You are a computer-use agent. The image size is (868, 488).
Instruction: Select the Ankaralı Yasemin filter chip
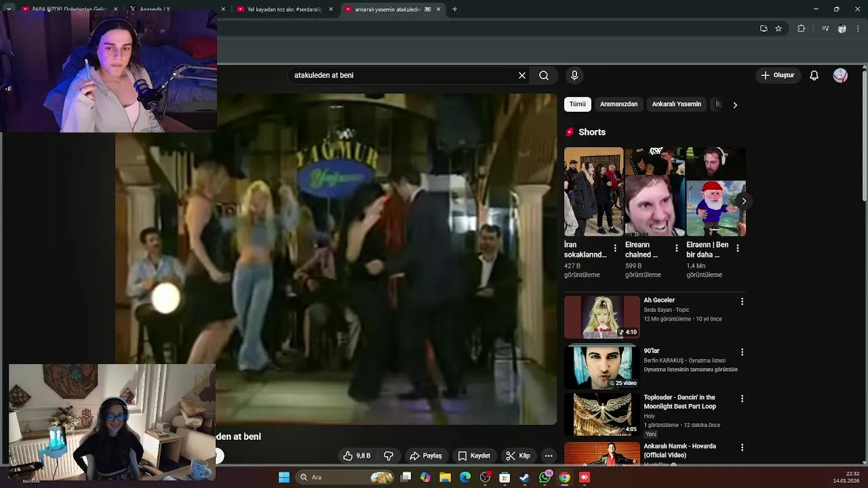[x=676, y=104]
